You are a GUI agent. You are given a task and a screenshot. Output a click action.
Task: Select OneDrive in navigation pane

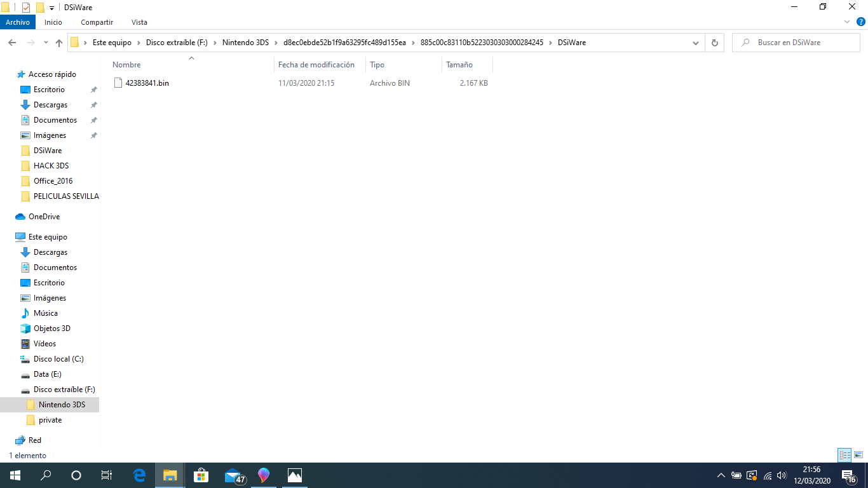(x=44, y=217)
